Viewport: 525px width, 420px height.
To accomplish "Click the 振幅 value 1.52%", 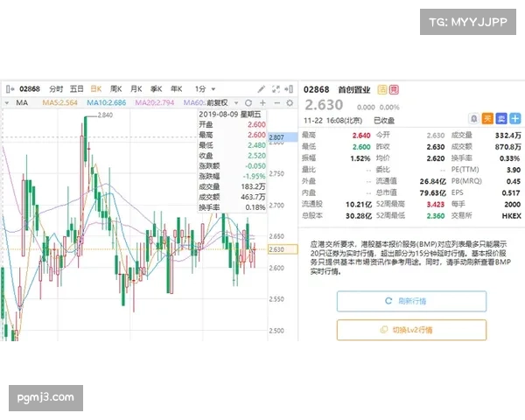I will 360,158.
